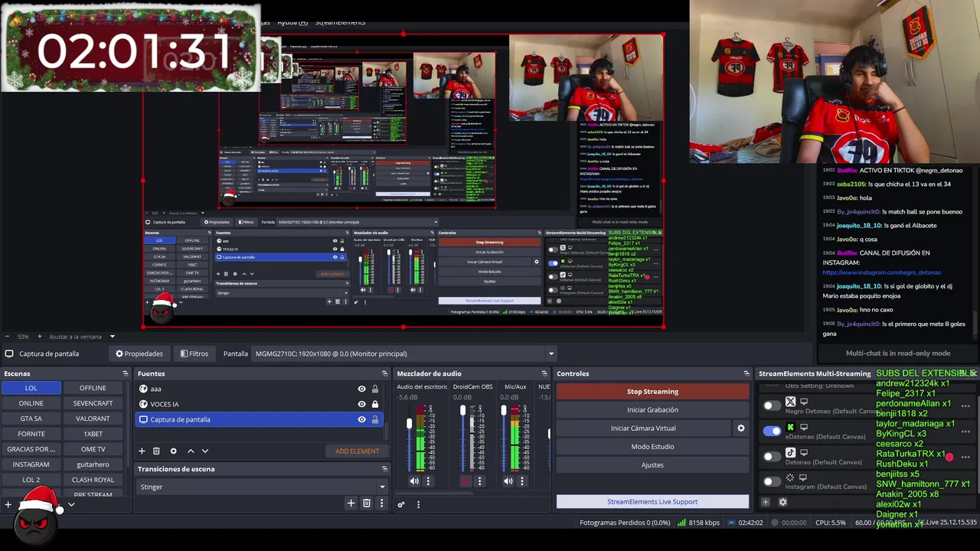Viewport: 980px width, 551px height.
Task: Open transition properties three-dot menu
Action: pos(381,503)
